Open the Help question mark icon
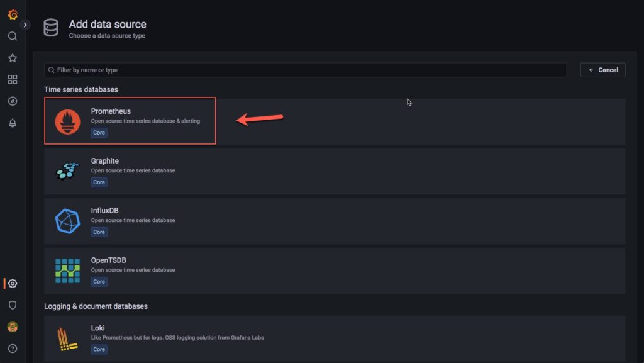 (13, 349)
